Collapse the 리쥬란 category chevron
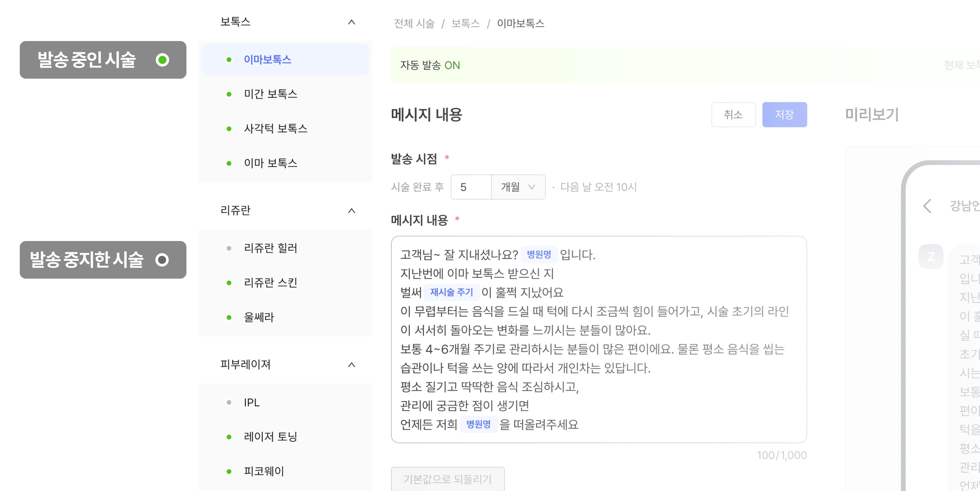The image size is (980, 491). [352, 210]
